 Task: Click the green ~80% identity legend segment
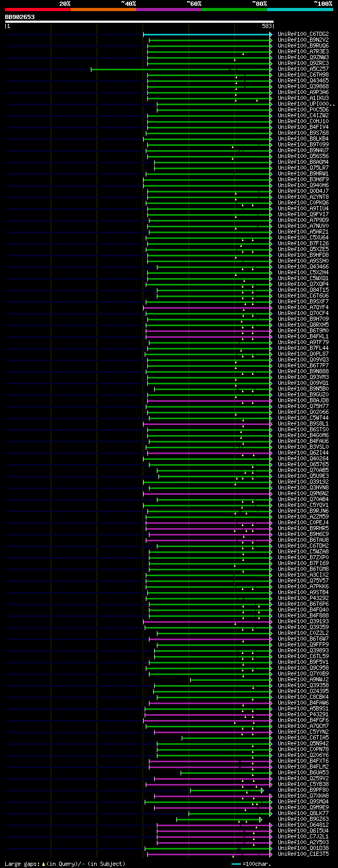234,10
